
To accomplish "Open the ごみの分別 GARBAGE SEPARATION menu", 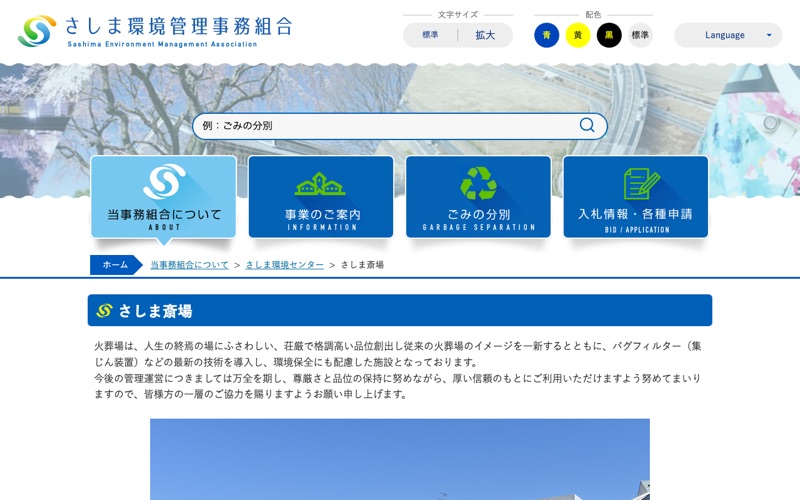I will (479, 197).
